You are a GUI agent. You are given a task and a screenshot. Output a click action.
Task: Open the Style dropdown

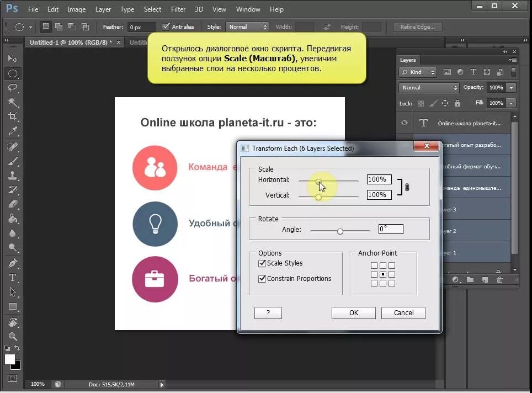247,27
